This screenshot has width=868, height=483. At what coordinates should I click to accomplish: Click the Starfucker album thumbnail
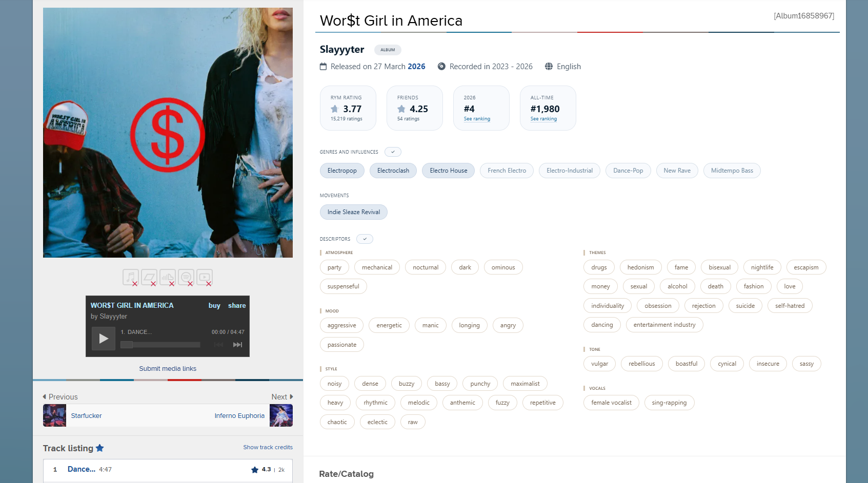pos(54,415)
